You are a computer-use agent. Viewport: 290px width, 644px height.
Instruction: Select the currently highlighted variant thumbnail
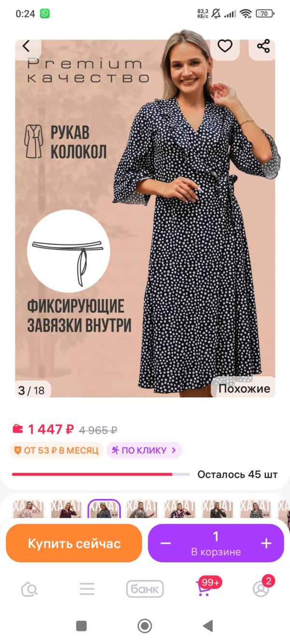[x=104, y=510]
